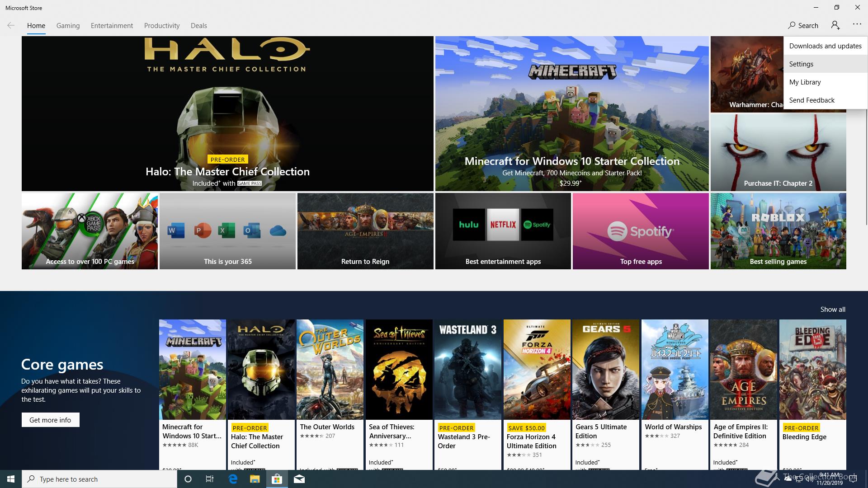Switch to the Gaming tab
The image size is (868, 488).
pos(68,26)
